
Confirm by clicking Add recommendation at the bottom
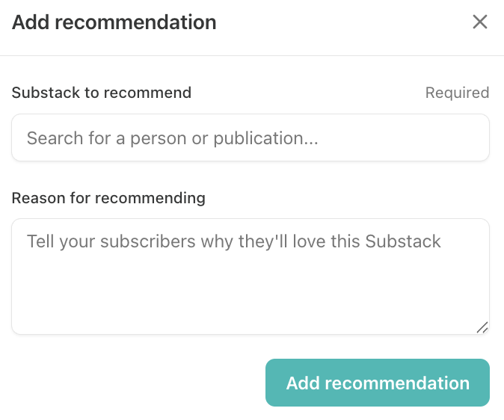click(x=378, y=383)
